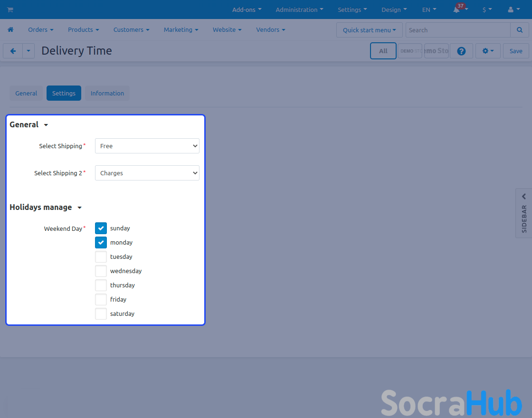Switch to the Information tab
This screenshot has width=532, height=418.
pos(107,93)
